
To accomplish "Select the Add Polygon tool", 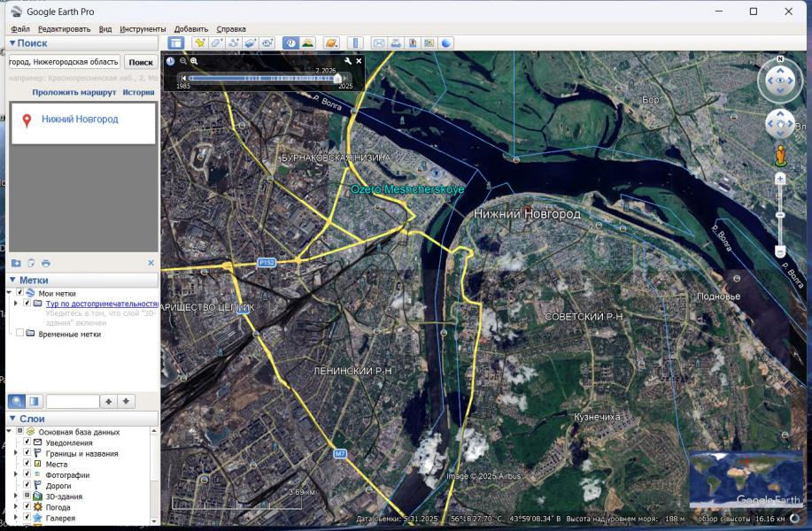I will (217, 42).
